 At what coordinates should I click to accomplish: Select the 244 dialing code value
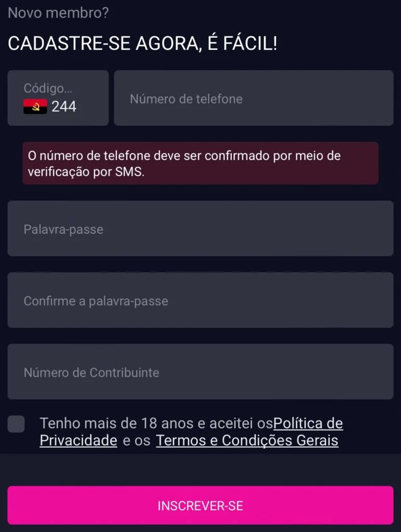click(64, 107)
